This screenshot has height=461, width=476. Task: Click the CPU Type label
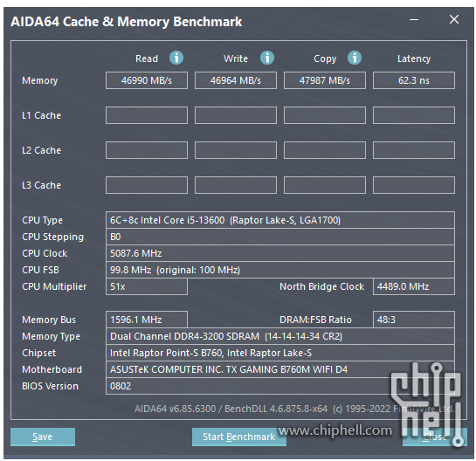pos(42,220)
